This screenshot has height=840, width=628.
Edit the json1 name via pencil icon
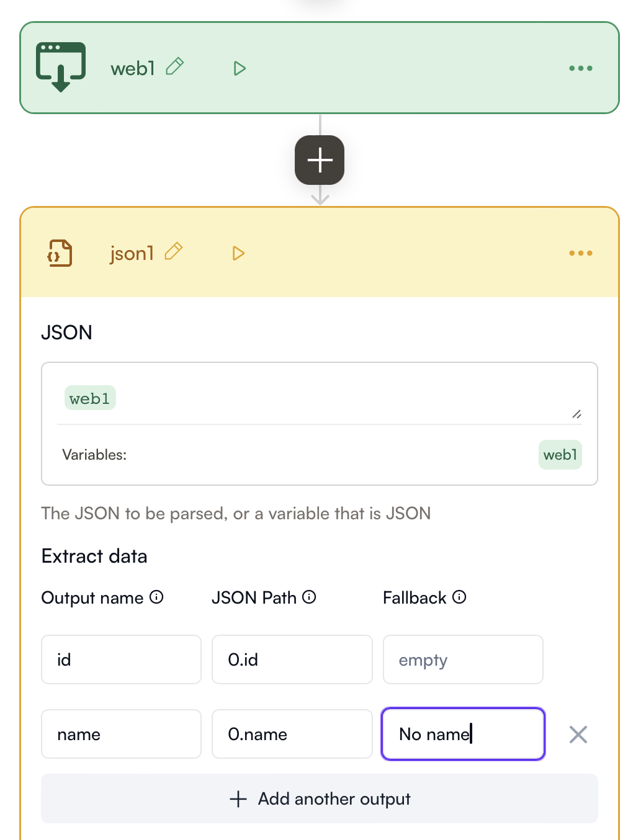pos(174,252)
